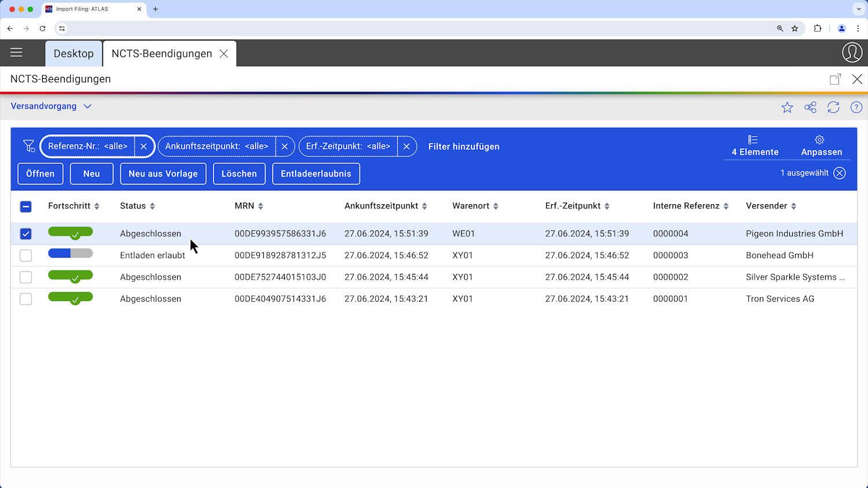Refresh the list via reload icon

833,107
